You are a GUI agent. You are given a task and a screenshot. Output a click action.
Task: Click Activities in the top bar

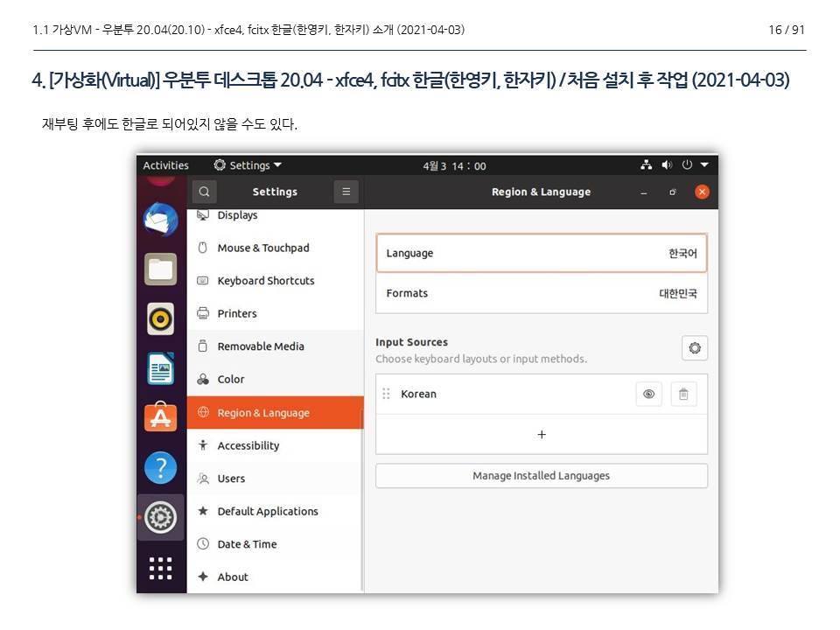[166, 165]
